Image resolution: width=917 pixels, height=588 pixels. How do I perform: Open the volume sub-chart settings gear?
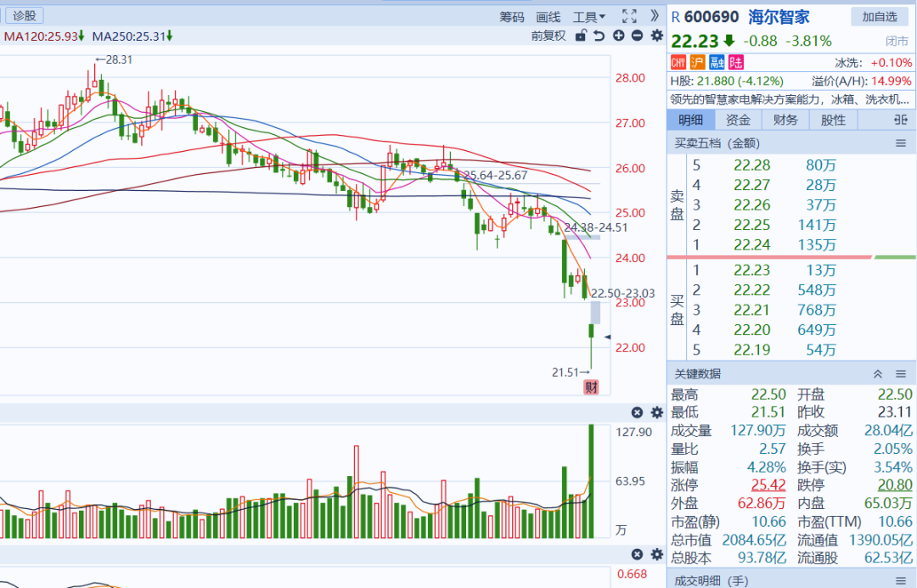[656, 412]
